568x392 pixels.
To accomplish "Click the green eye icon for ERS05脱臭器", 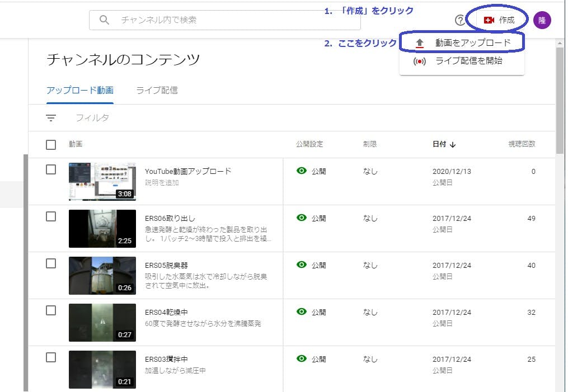I will (x=302, y=265).
